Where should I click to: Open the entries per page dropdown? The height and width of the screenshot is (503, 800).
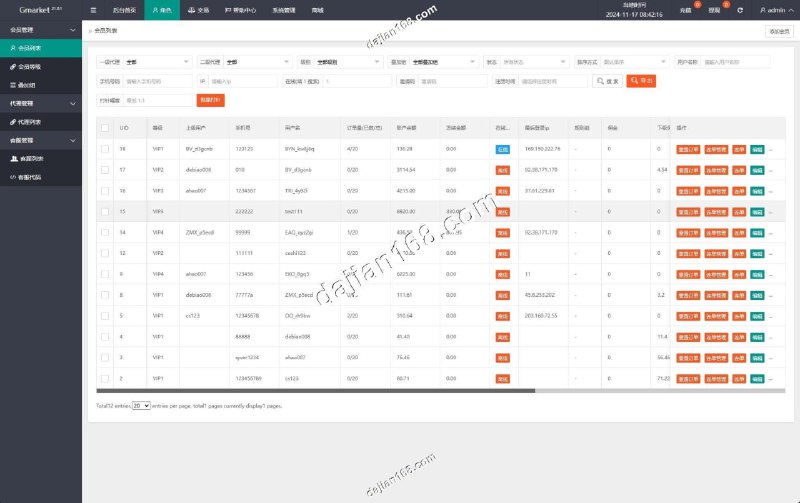pos(140,406)
